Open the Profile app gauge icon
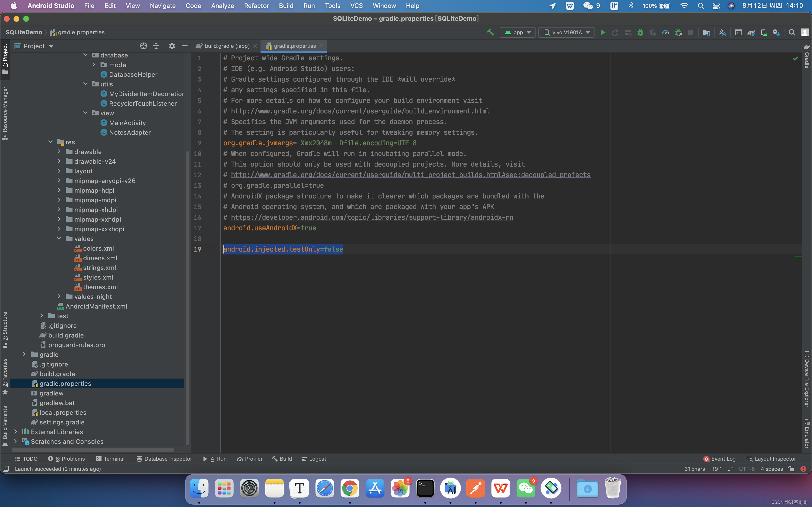The height and width of the screenshot is (507, 812). tap(665, 32)
